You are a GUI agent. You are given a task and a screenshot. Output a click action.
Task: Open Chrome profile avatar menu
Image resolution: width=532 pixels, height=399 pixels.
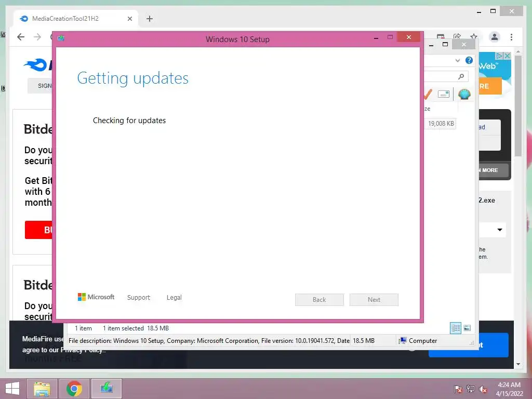point(495,37)
